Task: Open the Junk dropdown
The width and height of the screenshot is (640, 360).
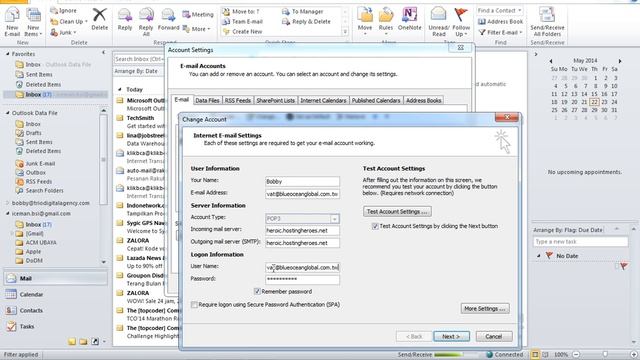Action: tap(64, 32)
